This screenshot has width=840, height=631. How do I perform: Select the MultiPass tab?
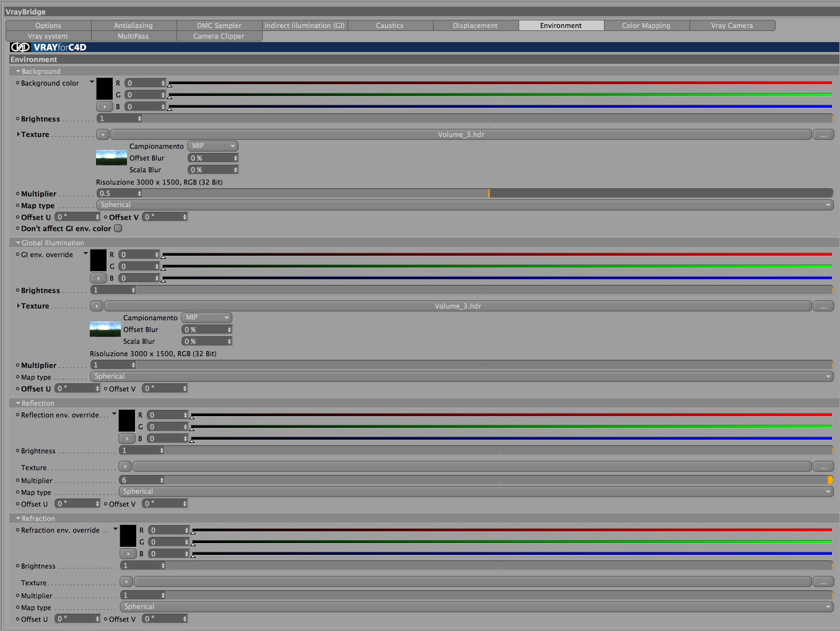click(x=133, y=36)
